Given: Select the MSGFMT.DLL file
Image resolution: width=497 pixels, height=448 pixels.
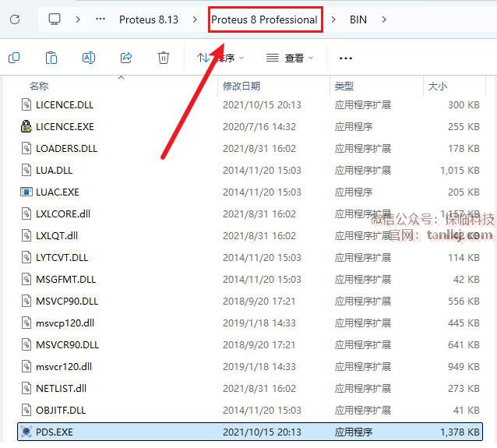Looking at the screenshot, I should (x=66, y=280).
